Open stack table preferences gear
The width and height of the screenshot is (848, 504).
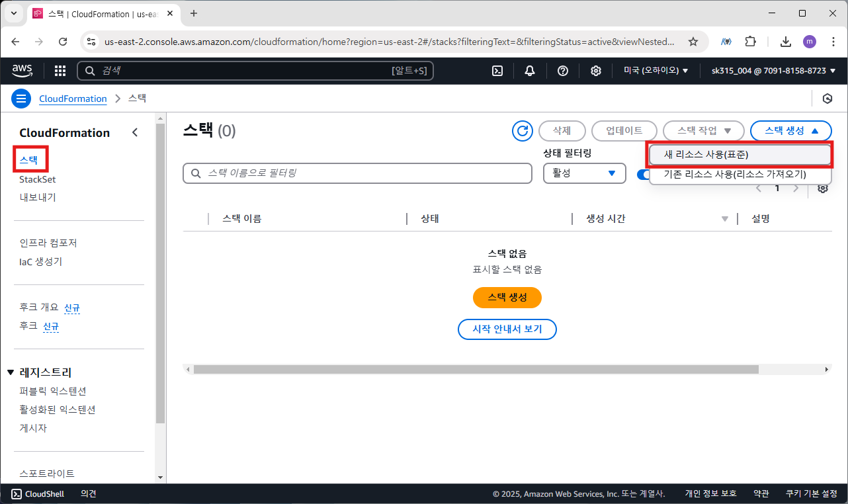point(823,188)
